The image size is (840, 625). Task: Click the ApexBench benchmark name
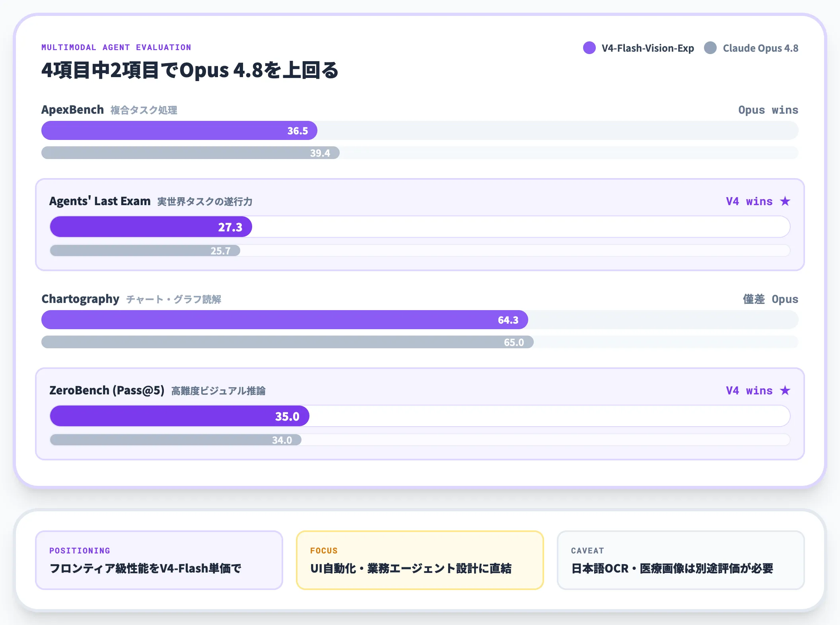coord(72,110)
